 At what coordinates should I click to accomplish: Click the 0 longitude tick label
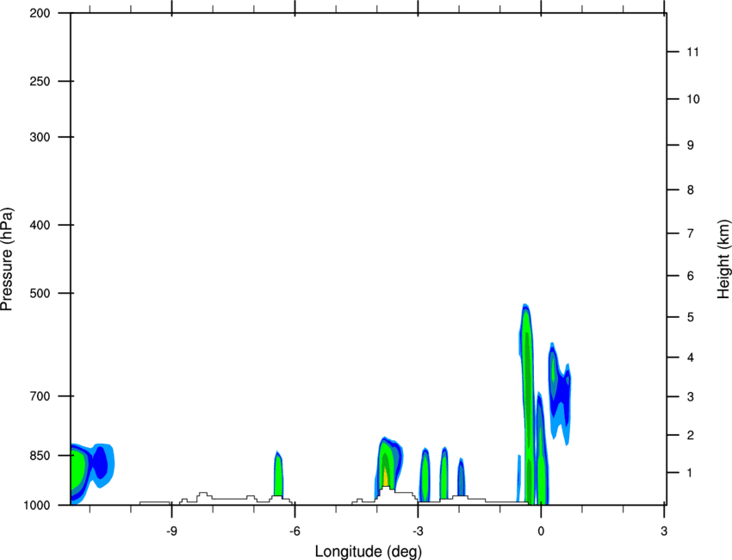click(541, 532)
